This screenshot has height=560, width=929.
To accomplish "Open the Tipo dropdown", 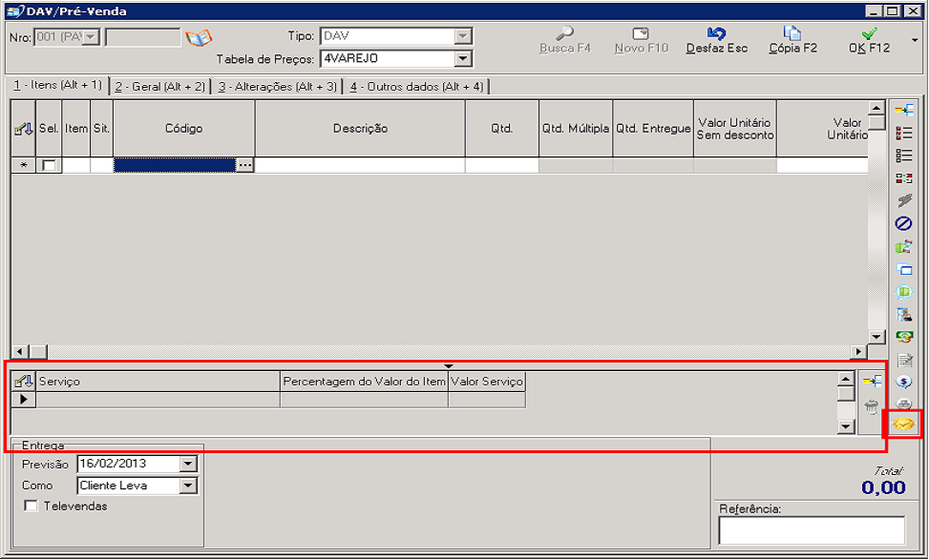I will click(463, 36).
